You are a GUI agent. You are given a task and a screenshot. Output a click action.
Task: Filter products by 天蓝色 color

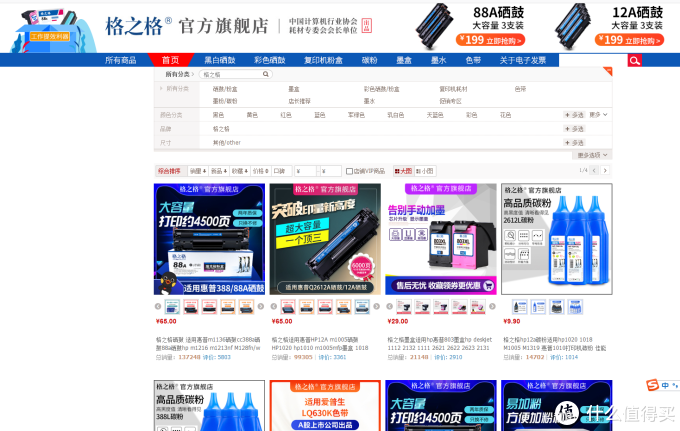coord(435,115)
